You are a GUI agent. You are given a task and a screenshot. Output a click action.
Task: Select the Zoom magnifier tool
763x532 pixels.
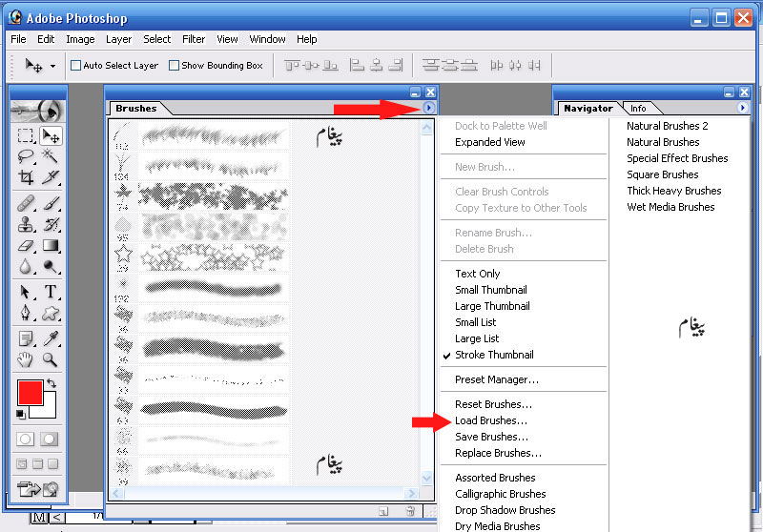(51, 359)
